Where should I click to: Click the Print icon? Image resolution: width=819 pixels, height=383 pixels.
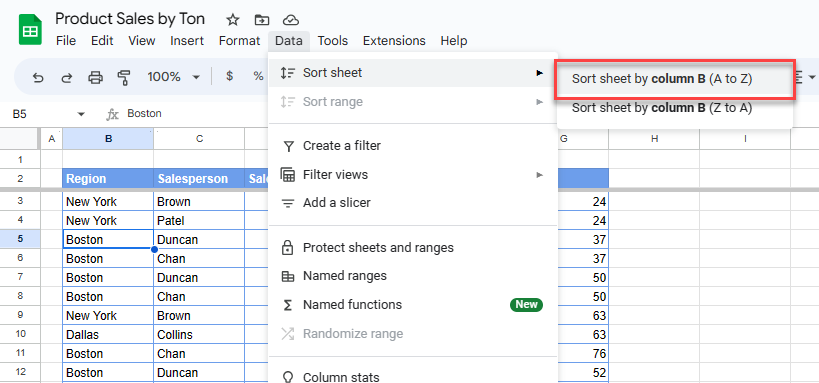96,77
